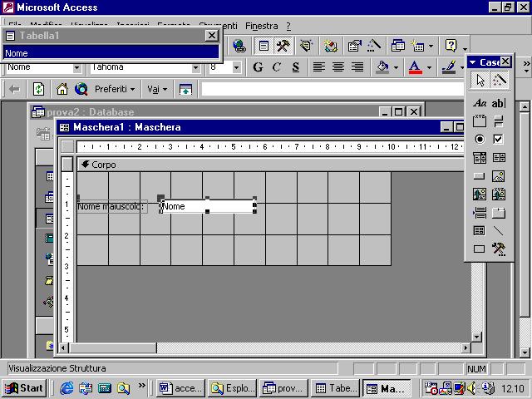Switch to the Tabe... taskbar button

335,388
